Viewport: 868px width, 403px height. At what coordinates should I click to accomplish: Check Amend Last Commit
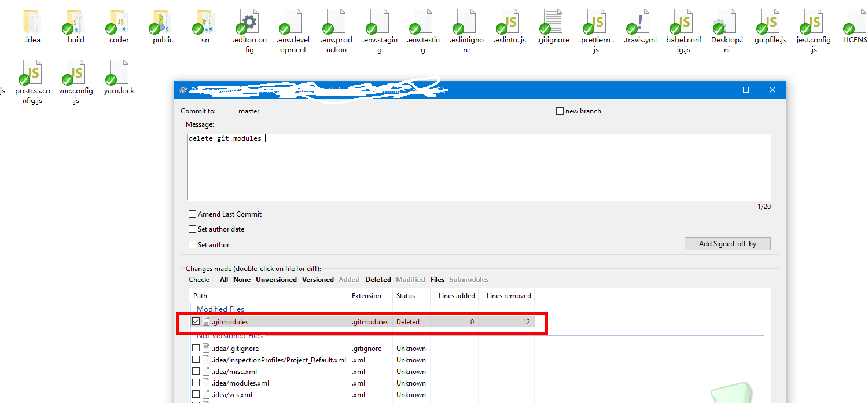coord(193,214)
